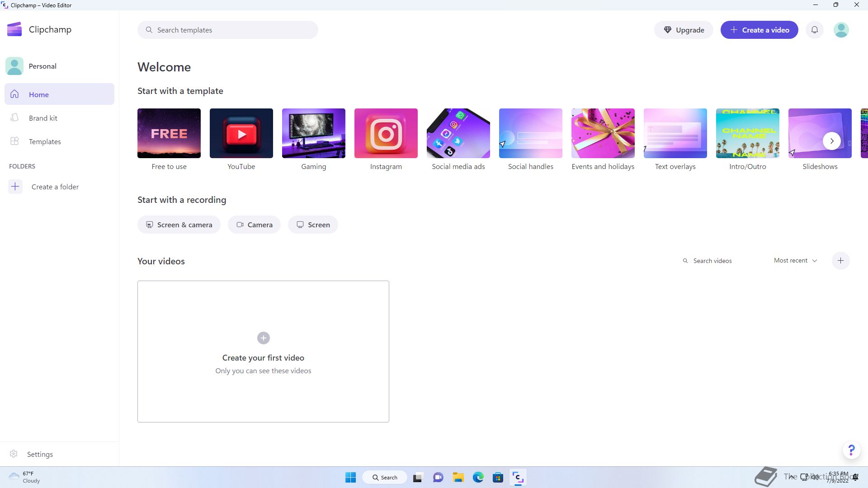Show more templates with the right arrow
The width and height of the screenshot is (868, 488).
(x=831, y=141)
